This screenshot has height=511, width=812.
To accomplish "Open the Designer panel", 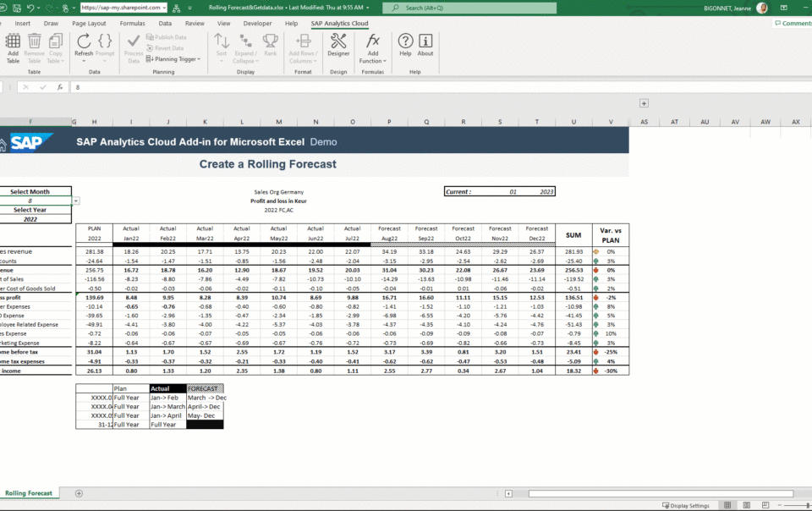I will pos(338,45).
